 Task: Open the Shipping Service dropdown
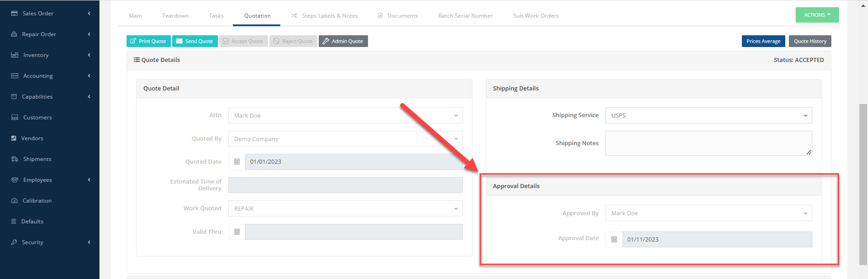click(x=708, y=116)
